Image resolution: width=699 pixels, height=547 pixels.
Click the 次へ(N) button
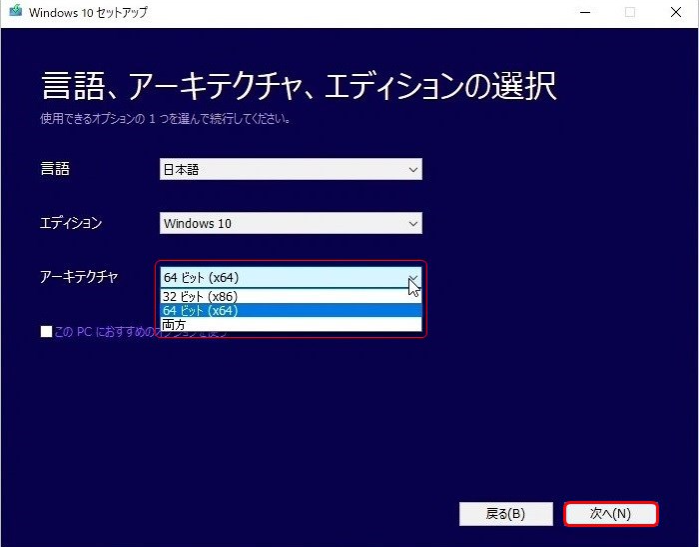click(611, 514)
